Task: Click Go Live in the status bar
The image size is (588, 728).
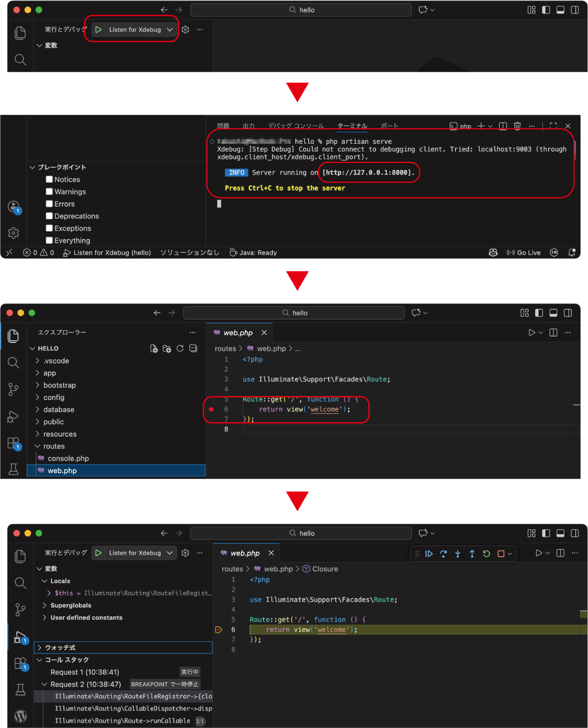Action: pyautogui.click(x=524, y=253)
